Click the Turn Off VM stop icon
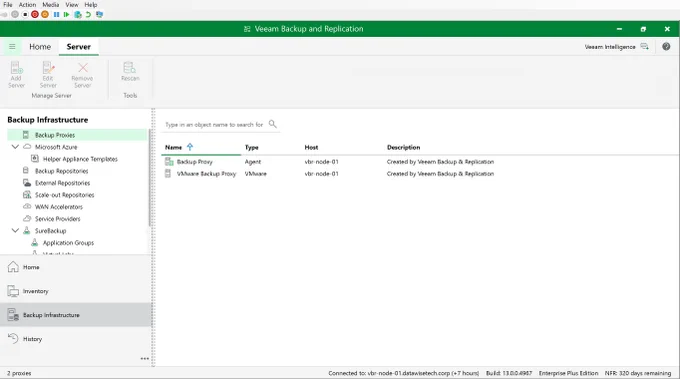Image resolution: width=680 pixels, height=379 pixels. [25, 14]
